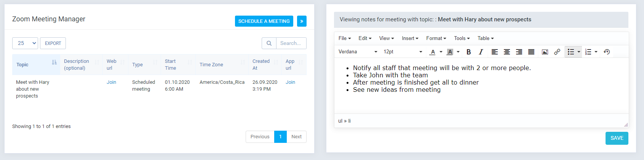Click the Previous pagination button
Screen dimensions: 644x160
tap(260, 137)
